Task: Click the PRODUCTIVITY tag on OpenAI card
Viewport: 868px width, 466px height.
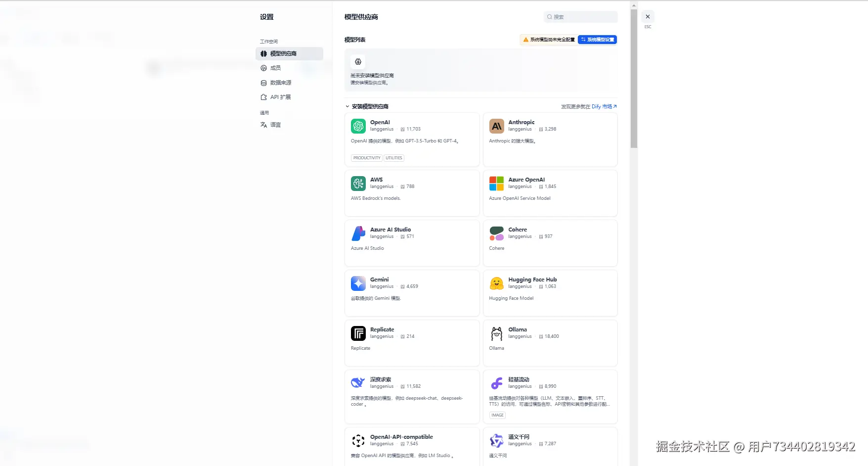Action: pyautogui.click(x=367, y=158)
